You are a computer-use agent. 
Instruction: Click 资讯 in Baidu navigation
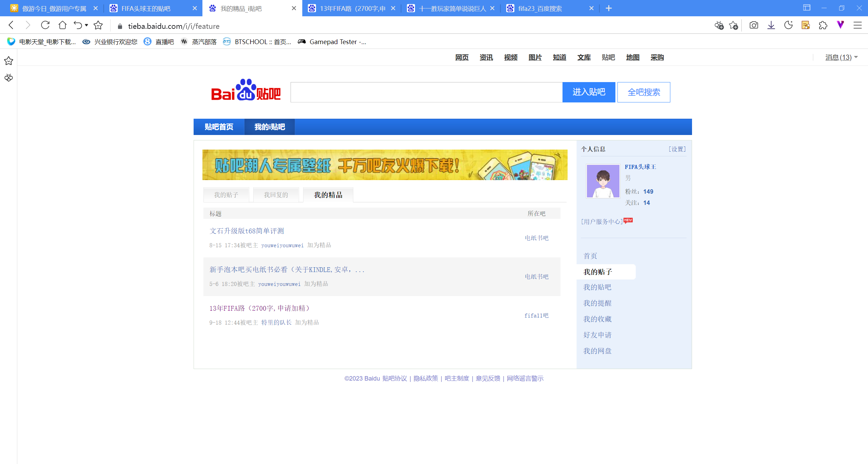click(486, 57)
